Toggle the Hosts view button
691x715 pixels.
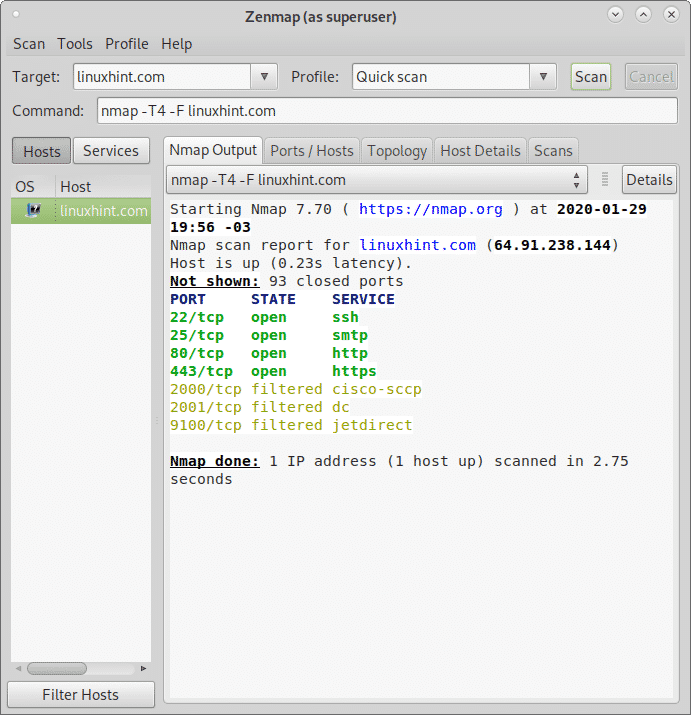(41, 151)
